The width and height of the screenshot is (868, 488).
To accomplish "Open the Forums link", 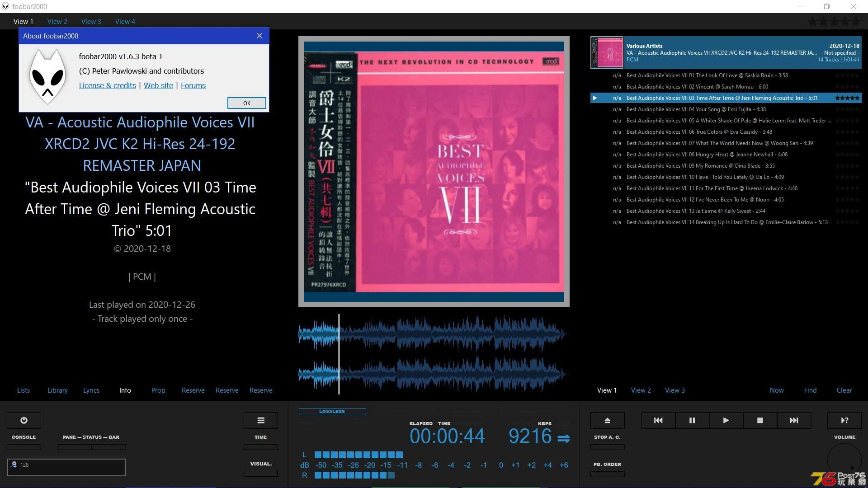I will point(193,85).
